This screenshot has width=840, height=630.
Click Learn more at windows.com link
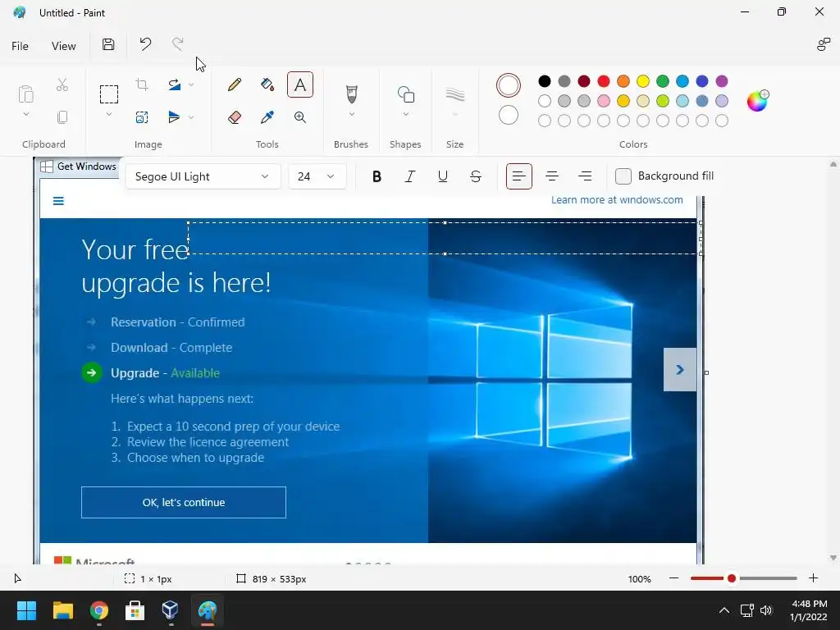(x=617, y=200)
